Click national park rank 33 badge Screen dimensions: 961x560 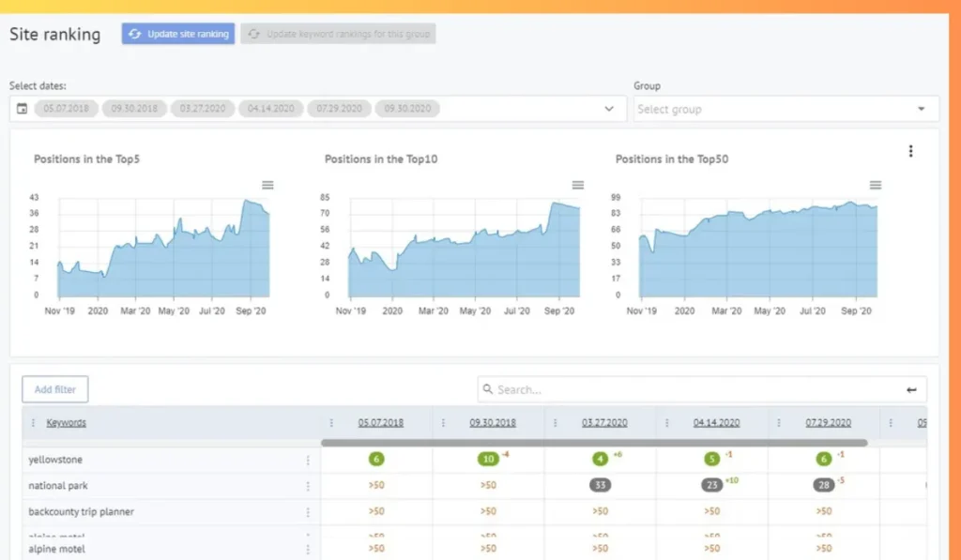coord(600,485)
